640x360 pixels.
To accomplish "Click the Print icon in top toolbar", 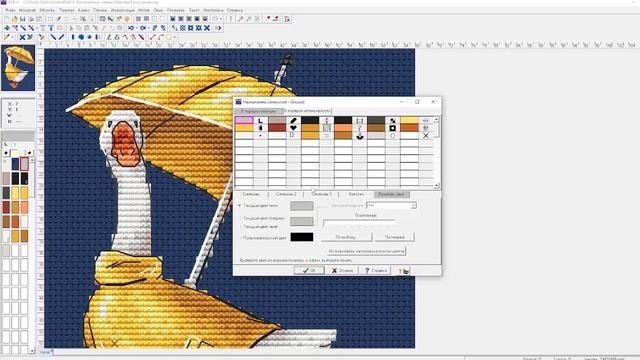I will pos(31,19).
